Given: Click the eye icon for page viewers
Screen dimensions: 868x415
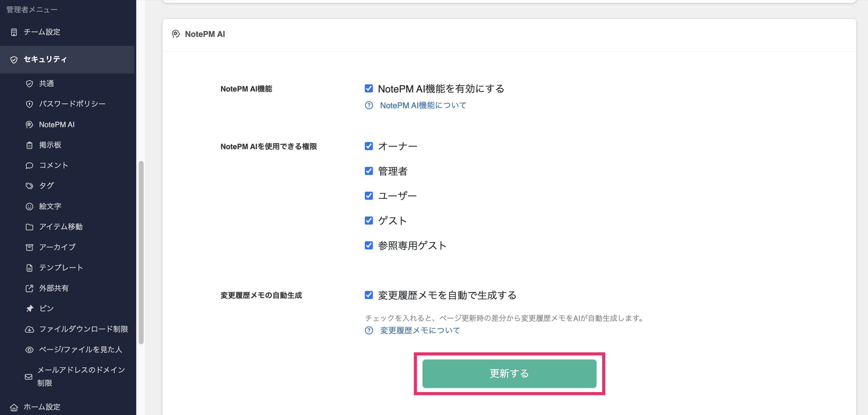Looking at the screenshot, I should coord(29,350).
